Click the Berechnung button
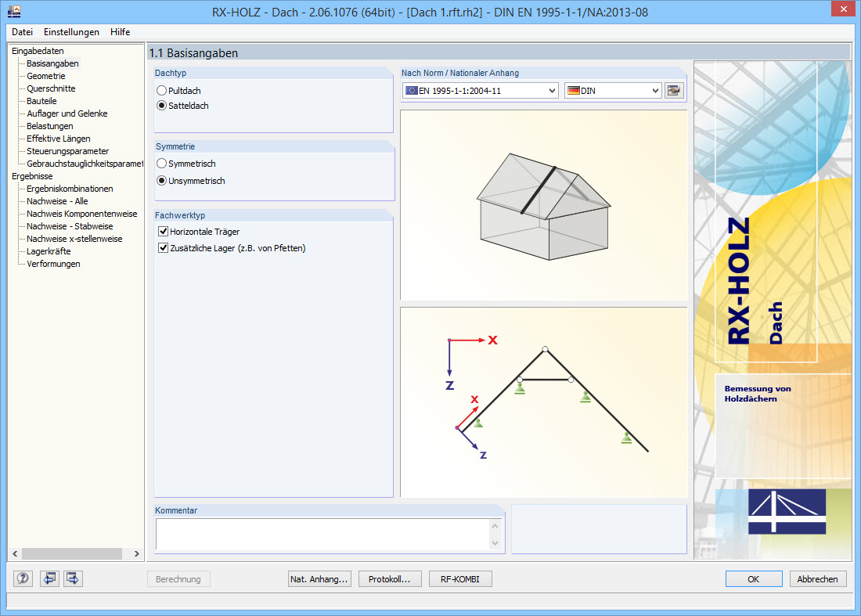Image resolution: width=861 pixels, height=616 pixels. [x=178, y=579]
